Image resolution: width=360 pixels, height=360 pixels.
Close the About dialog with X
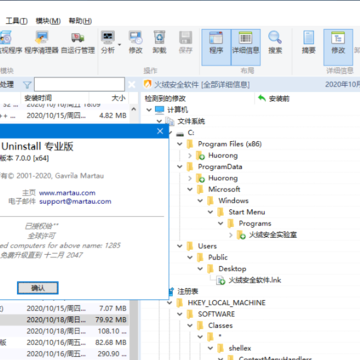pos(160,131)
